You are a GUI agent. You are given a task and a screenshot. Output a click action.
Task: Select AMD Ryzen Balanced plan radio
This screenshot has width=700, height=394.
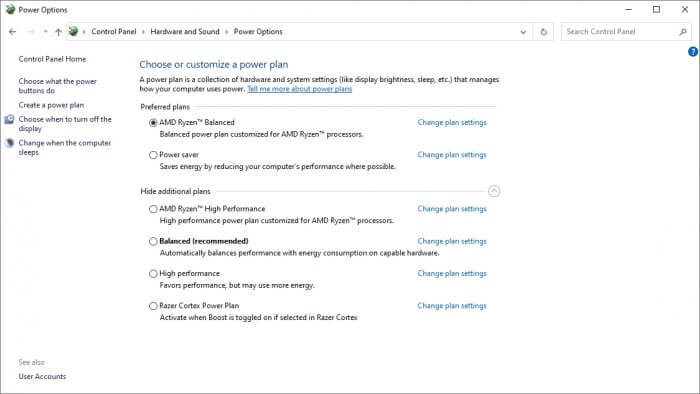pyautogui.click(x=153, y=122)
